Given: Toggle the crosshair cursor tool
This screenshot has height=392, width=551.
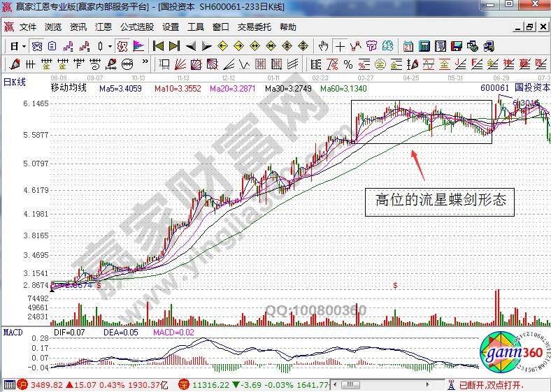Looking at the screenshot, I should point(340,46).
